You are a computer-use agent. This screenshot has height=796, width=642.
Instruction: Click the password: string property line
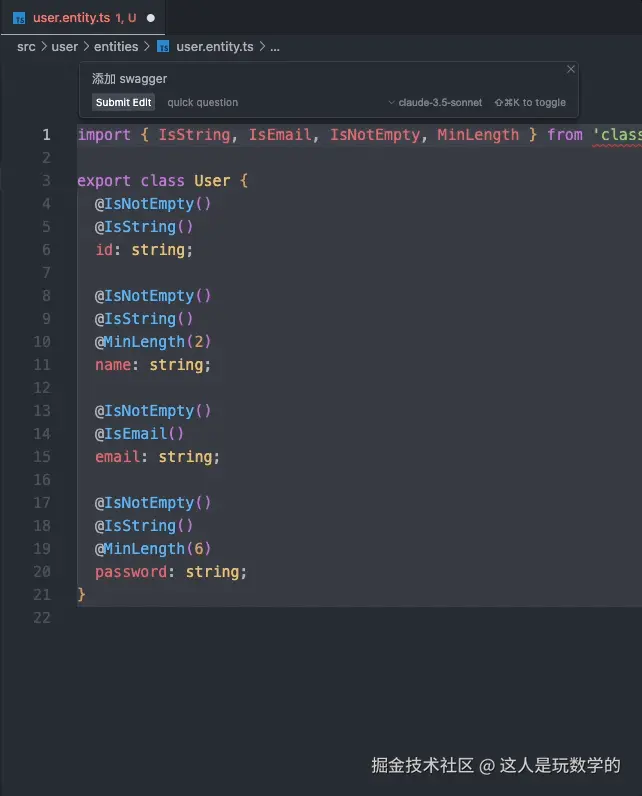click(x=171, y=572)
